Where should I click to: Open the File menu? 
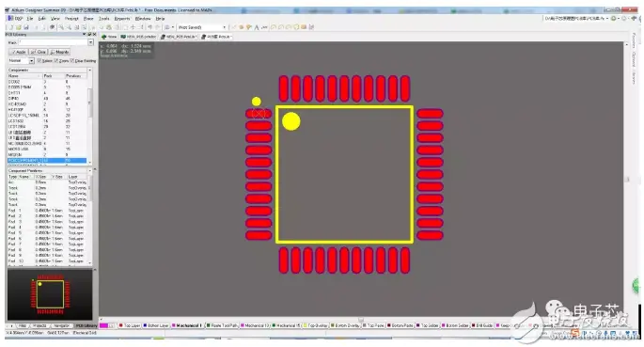click(30, 19)
